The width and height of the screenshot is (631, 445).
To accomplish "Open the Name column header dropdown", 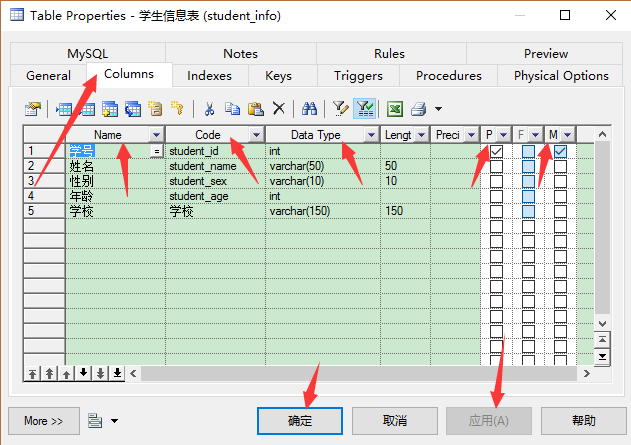I will (x=156, y=135).
